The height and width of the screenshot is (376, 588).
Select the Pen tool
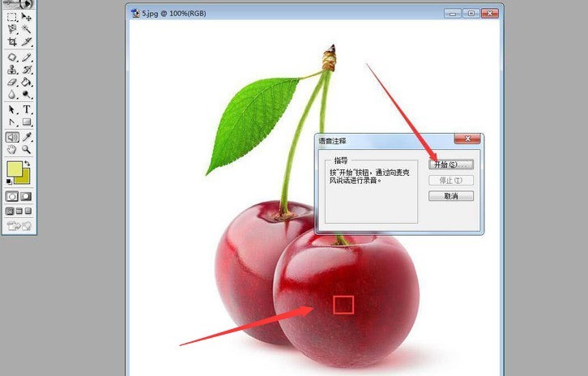(x=12, y=122)
